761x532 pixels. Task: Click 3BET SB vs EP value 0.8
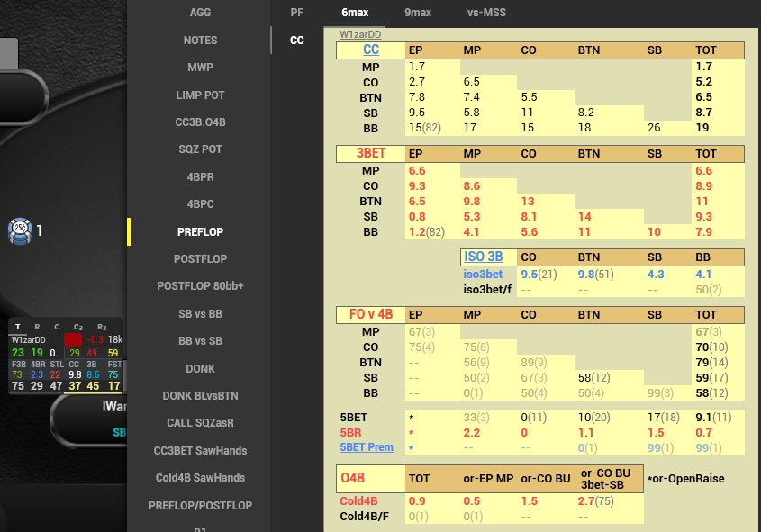click(x=417, y=217)
